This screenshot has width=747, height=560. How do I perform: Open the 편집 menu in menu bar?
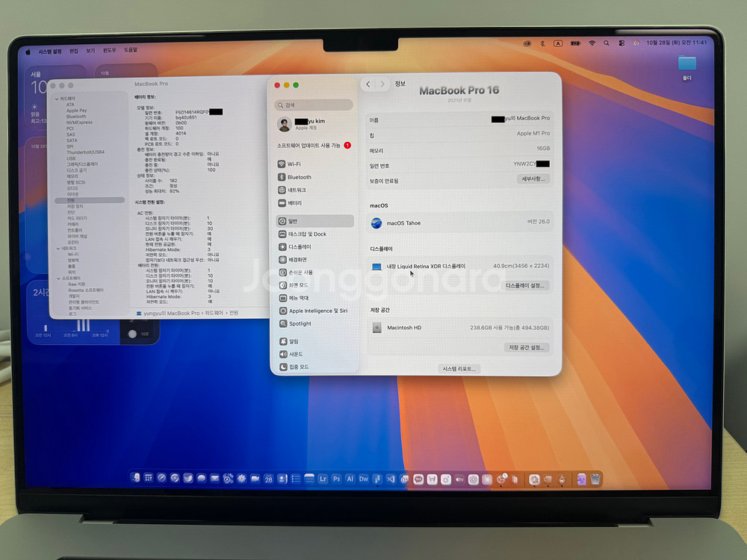tap(73, 51)
